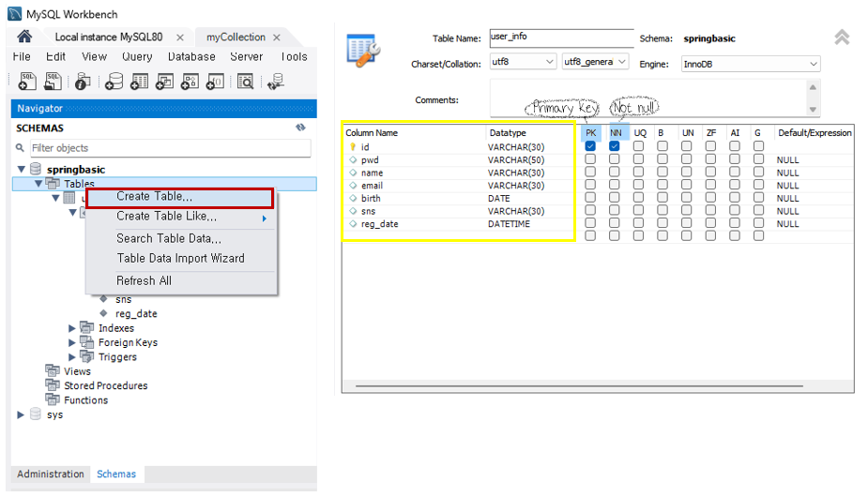Switch to the myCollection connection tab

(236, 38)
